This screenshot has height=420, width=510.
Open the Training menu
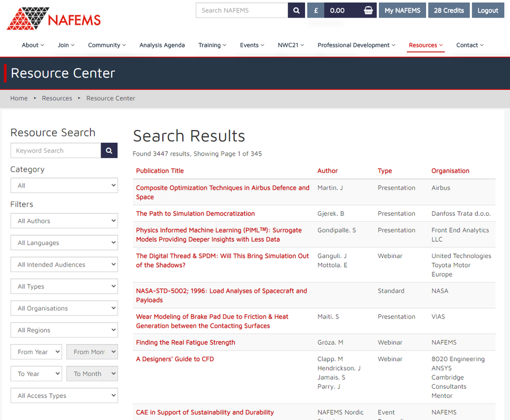point(212,45)
